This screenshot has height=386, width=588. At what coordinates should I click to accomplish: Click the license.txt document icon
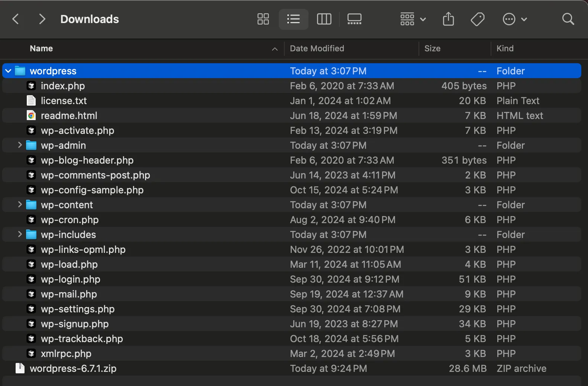click(31, 100)
